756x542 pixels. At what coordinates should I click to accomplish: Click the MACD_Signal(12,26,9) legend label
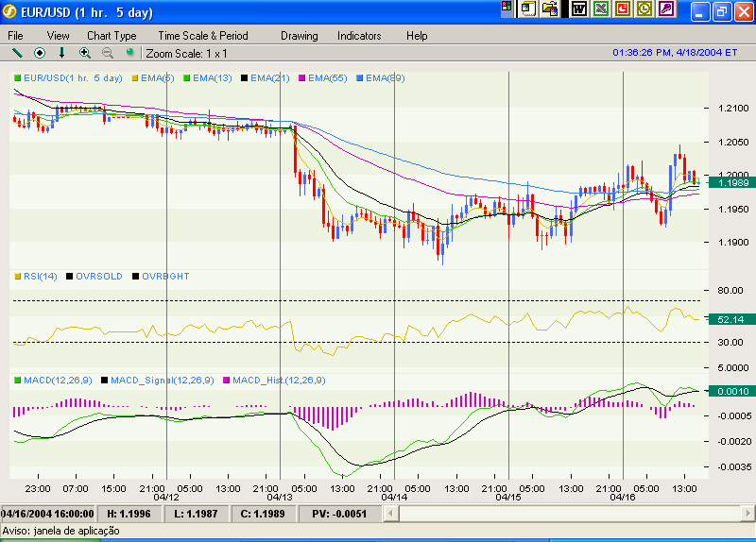(162, 380)
